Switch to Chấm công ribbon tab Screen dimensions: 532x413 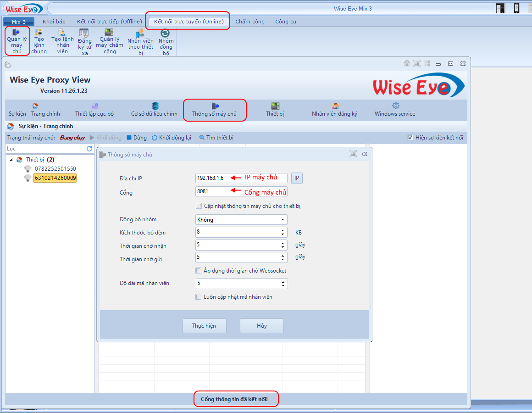coord(250,22)
